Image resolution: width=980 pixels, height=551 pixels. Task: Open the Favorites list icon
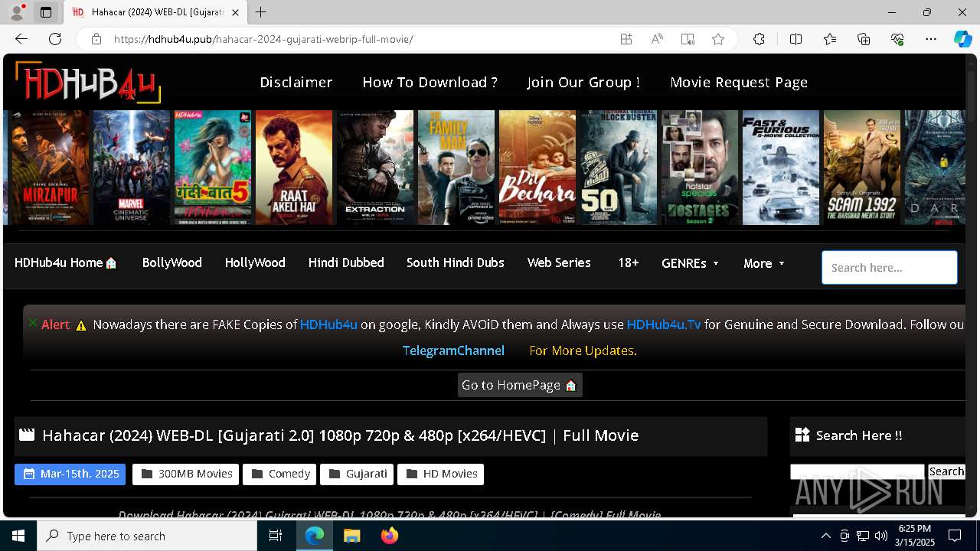click(830, 39)
